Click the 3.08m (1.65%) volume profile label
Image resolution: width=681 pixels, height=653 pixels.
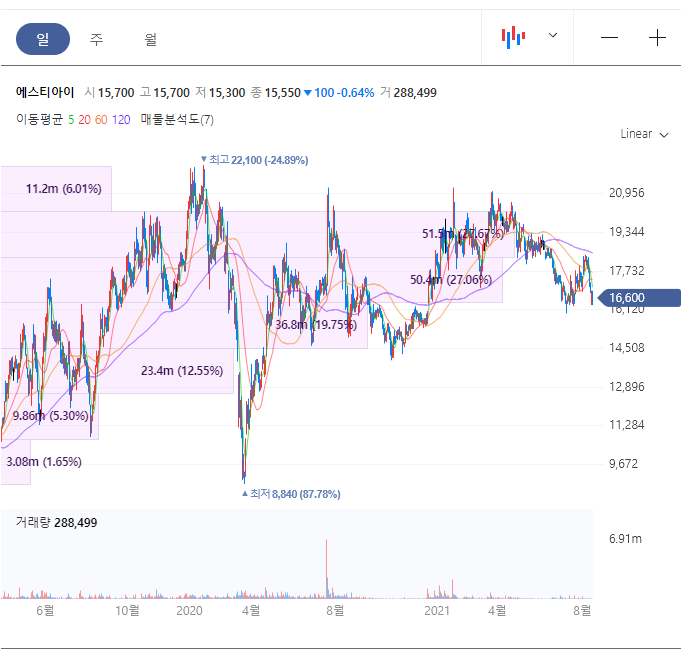tap(44, 462)
